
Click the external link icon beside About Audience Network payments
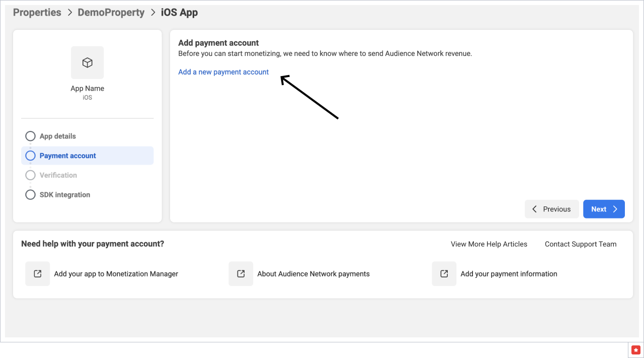coord(240,273)
